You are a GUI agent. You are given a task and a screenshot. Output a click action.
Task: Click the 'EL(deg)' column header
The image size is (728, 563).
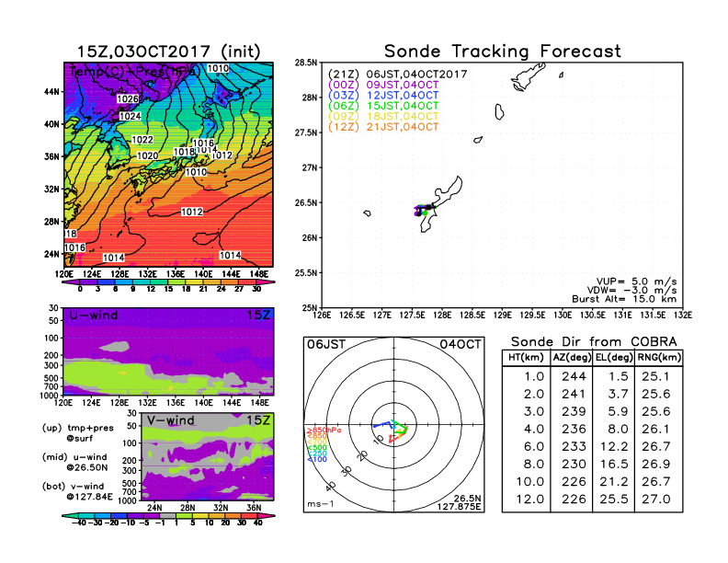[x=614, y=357]
